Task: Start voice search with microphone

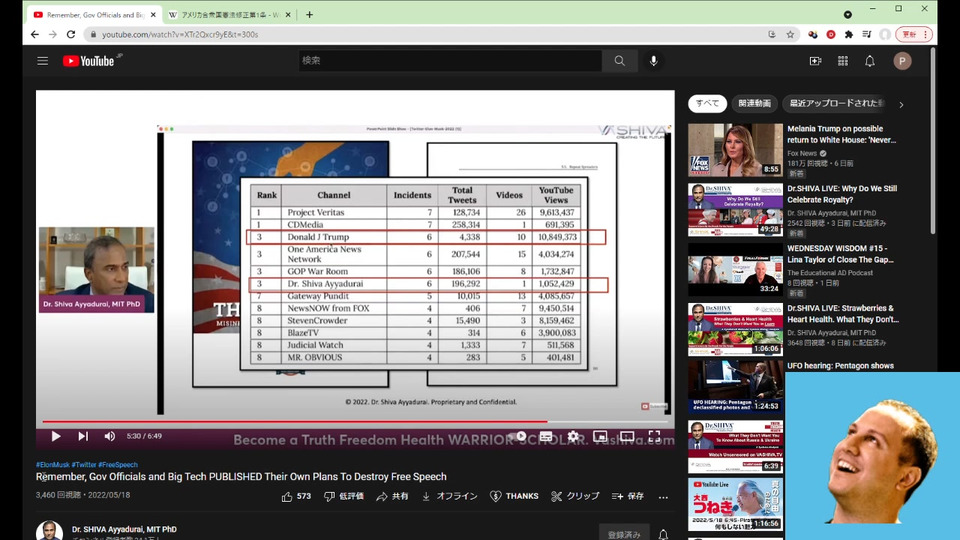Action: [653, 61]
